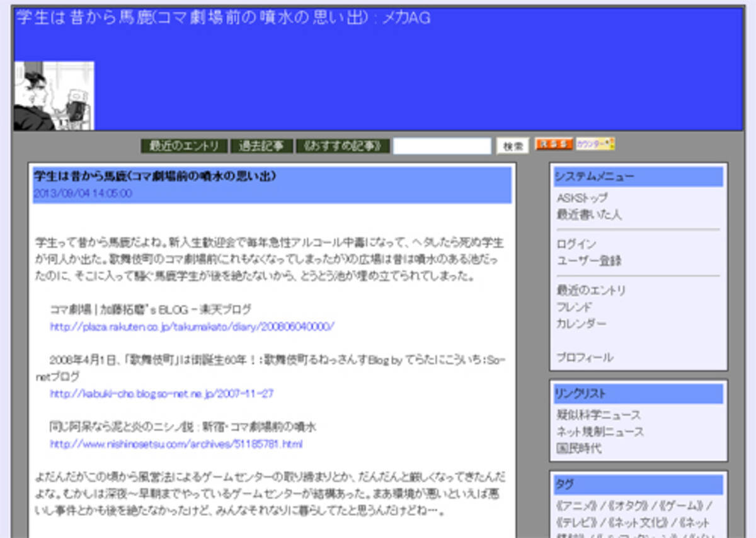Open the 最近のエントリ tab in navigation bar
The image size is (756, 538).
[x=183, y=146]
